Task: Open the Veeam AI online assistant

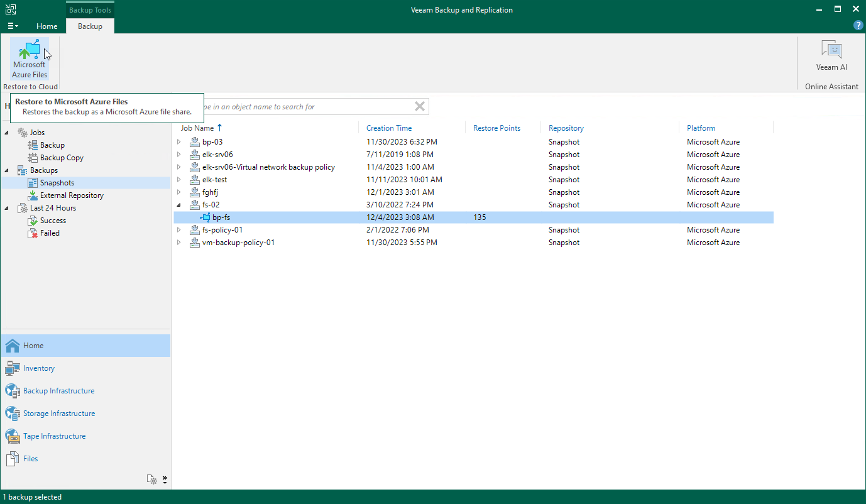Action: (x=831, y=56)
